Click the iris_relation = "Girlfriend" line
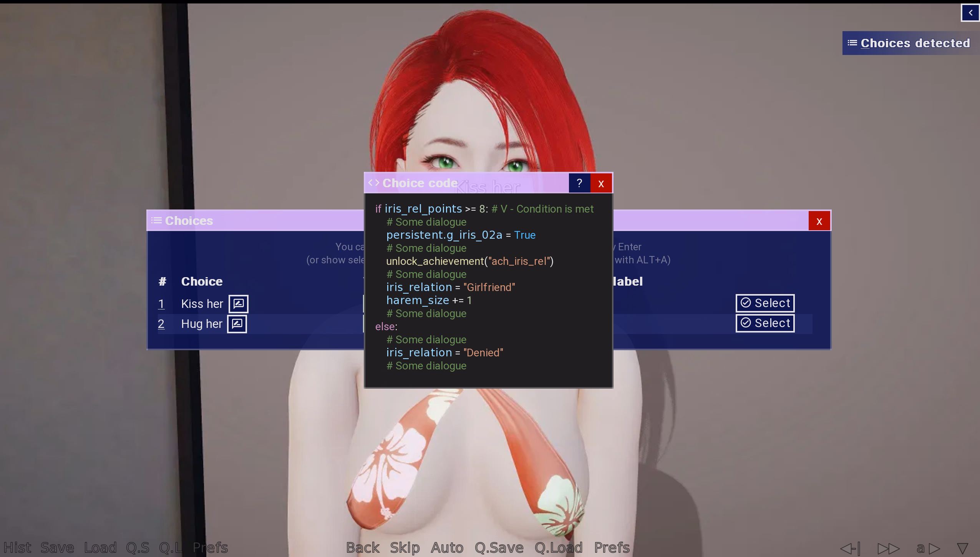Viewport: 980px width, 557px height. tap(450, 287)
